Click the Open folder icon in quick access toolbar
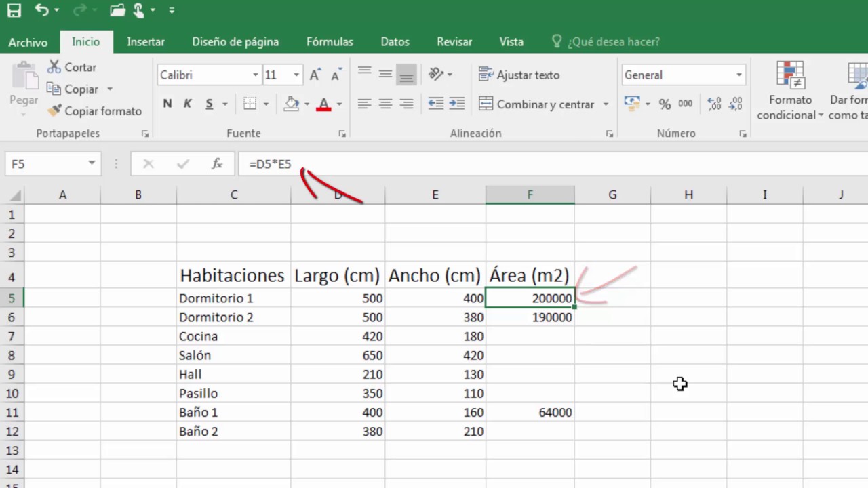Image resolution: width=868 pixels, height=488 pixels. 117,10
